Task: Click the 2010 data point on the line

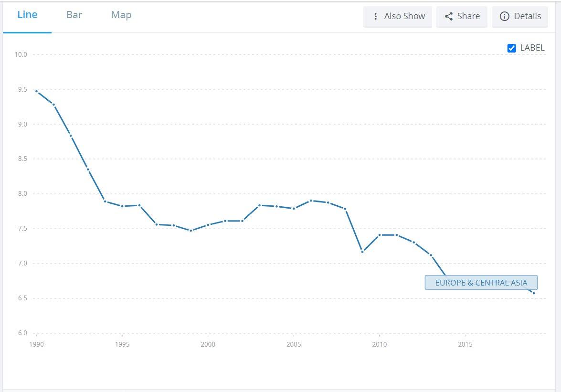Action: [380, 235]
